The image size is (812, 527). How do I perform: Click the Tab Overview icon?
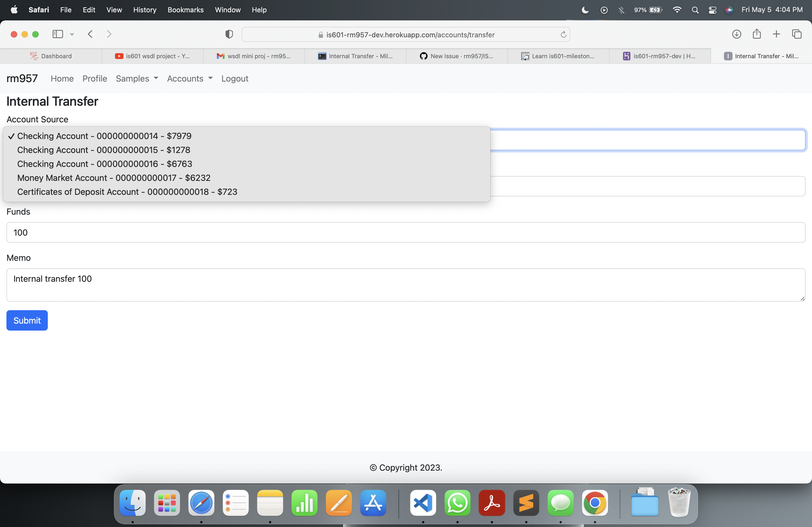[797, 34]
